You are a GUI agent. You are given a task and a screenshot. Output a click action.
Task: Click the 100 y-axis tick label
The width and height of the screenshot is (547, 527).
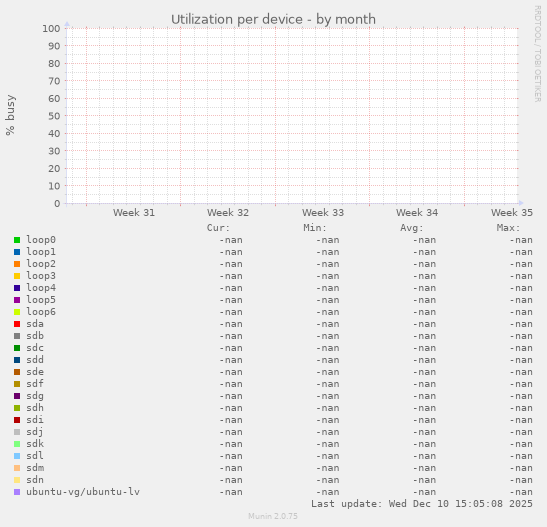point(51,29)
